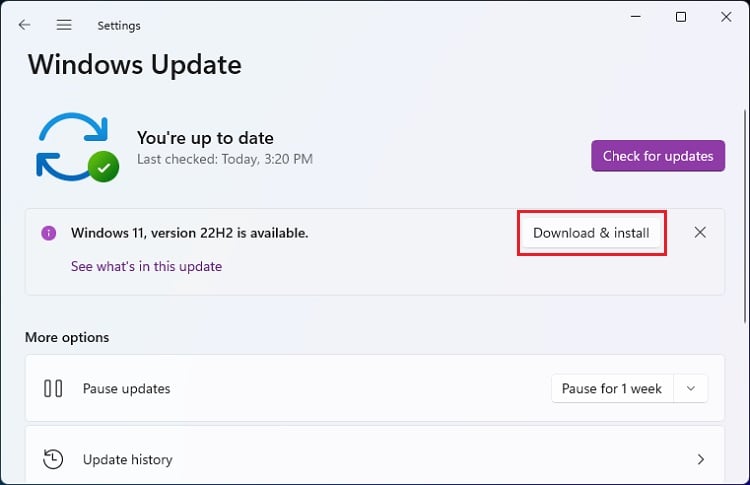750x485 pixels.
Task: Open Update history chevron arrow
Action: pos(700,459)
